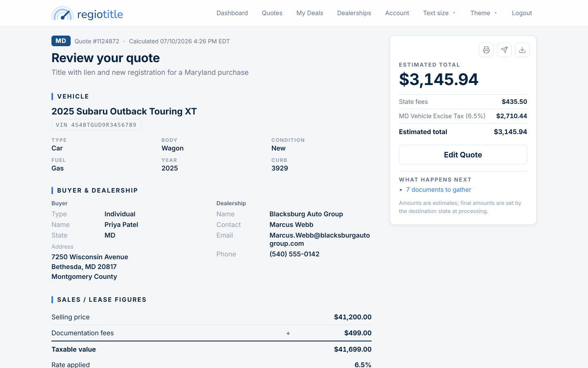
Task: Select the body type value Wagon
Action: coord(172,148)
